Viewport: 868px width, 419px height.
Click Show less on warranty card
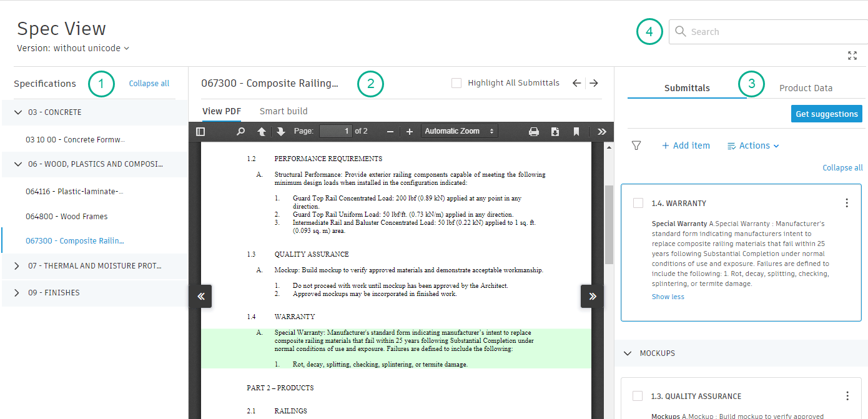[x=668, y=297]
